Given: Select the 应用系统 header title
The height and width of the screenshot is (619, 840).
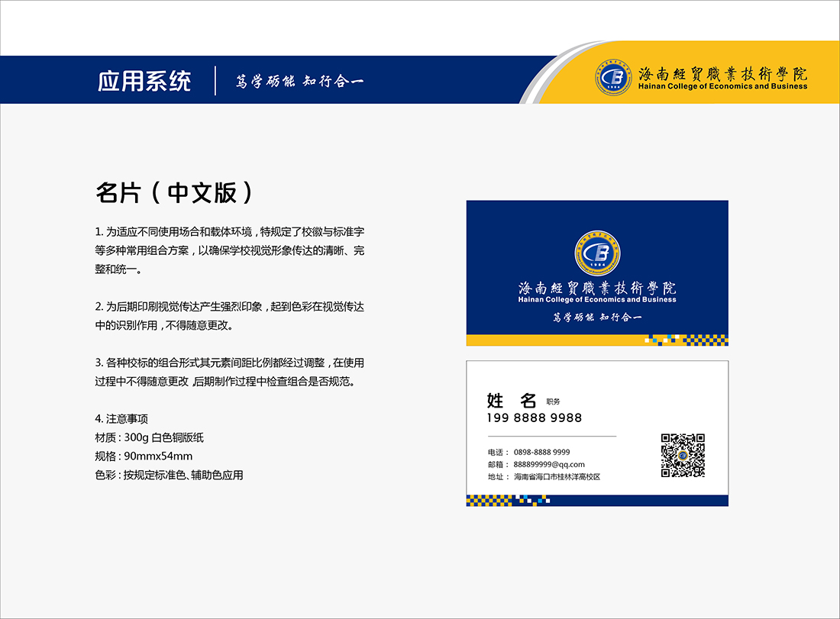Looking at the screenshot, I should pyautogui.click(x=144, y=81).
